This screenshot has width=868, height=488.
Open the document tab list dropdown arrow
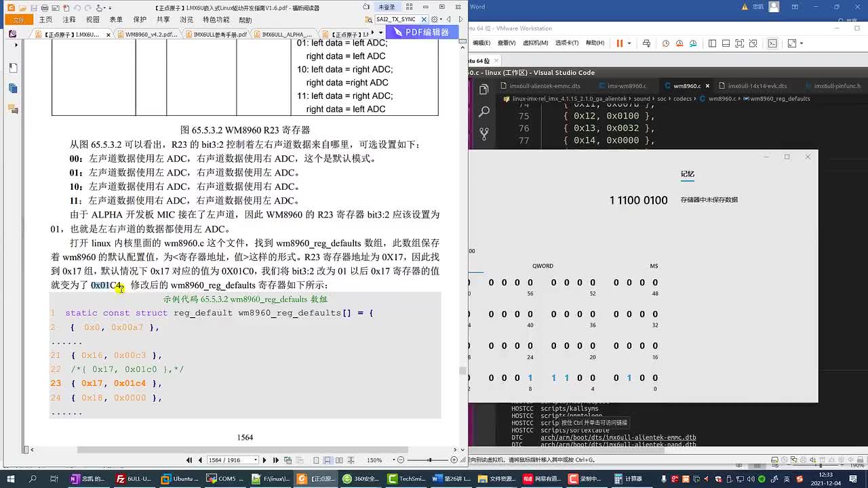click(x=380, y=33)
